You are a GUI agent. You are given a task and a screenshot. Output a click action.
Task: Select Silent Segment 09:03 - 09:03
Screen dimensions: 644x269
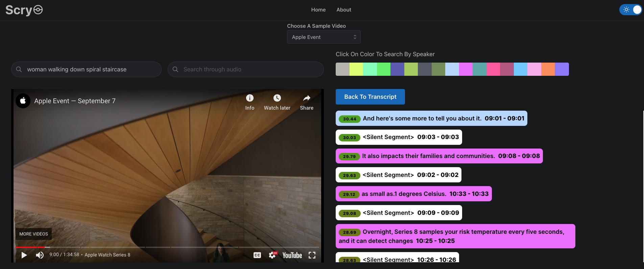pyautogui.click(x=399, y=137)
